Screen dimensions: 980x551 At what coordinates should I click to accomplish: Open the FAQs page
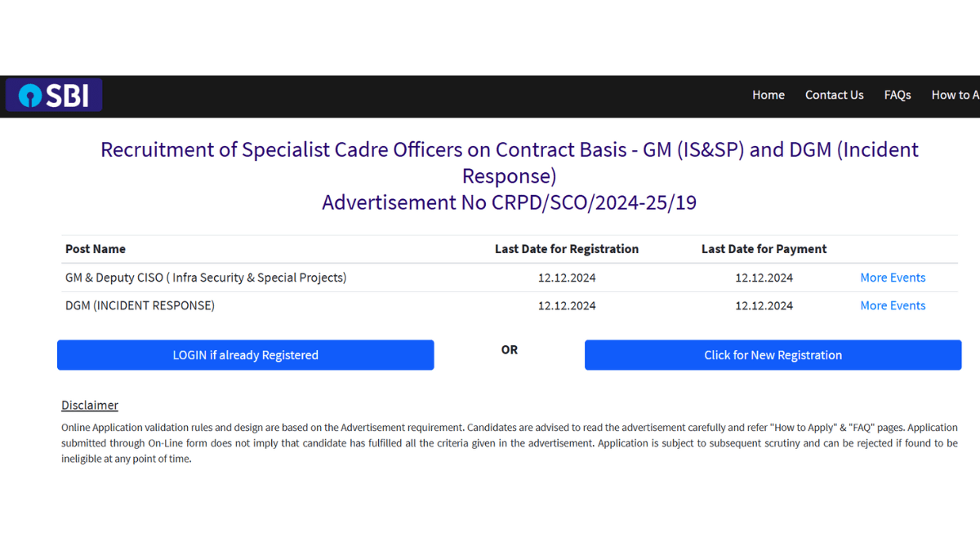coord(897,95)
